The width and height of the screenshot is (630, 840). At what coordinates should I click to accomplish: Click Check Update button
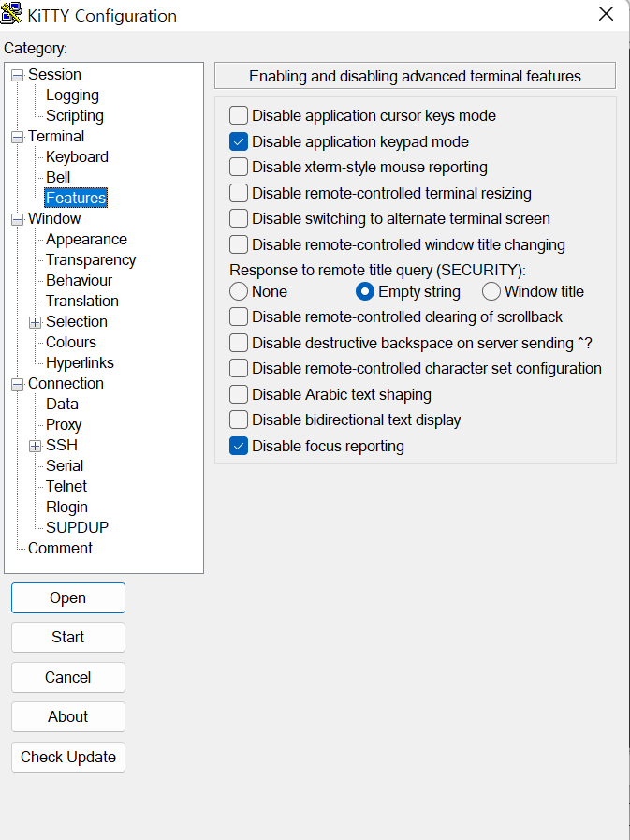68,757
